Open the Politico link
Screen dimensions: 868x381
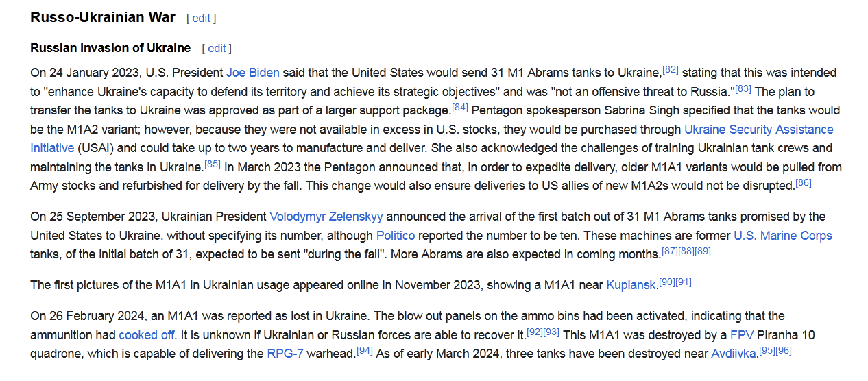pos(396,236)
